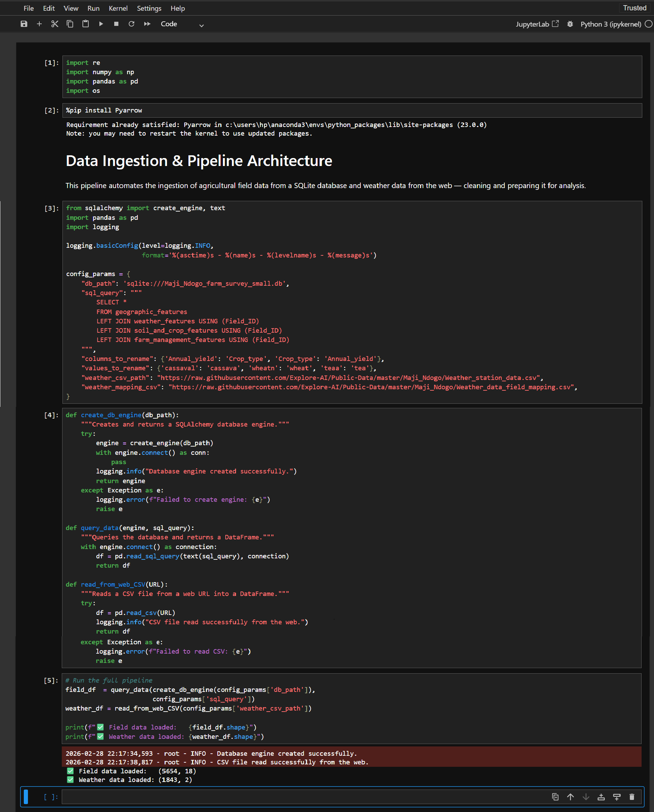
Task: Click inside the empty code cell
Action: click(226, 797)
